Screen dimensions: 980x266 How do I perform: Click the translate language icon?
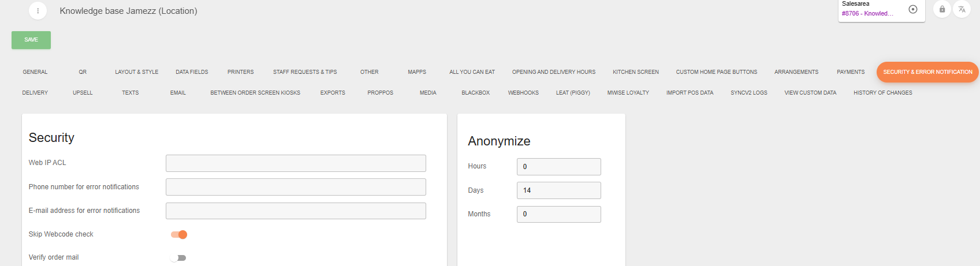962,9
